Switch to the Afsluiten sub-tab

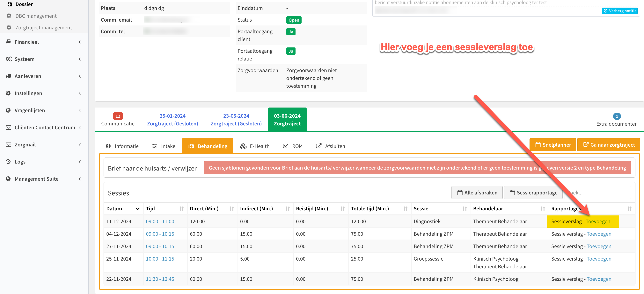[331, 146]
